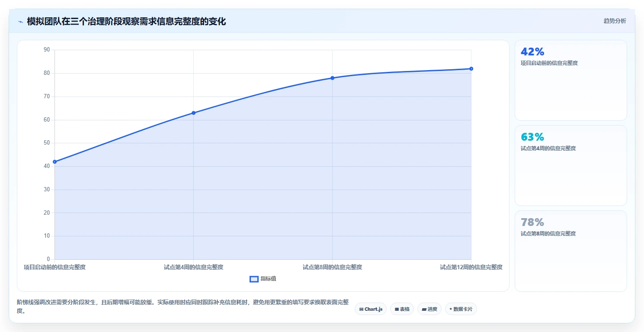This screenshot has width=644, height=332.
Task: Click the chart title 模拟团队在三个治理阶段
Action: pos(126,21)
